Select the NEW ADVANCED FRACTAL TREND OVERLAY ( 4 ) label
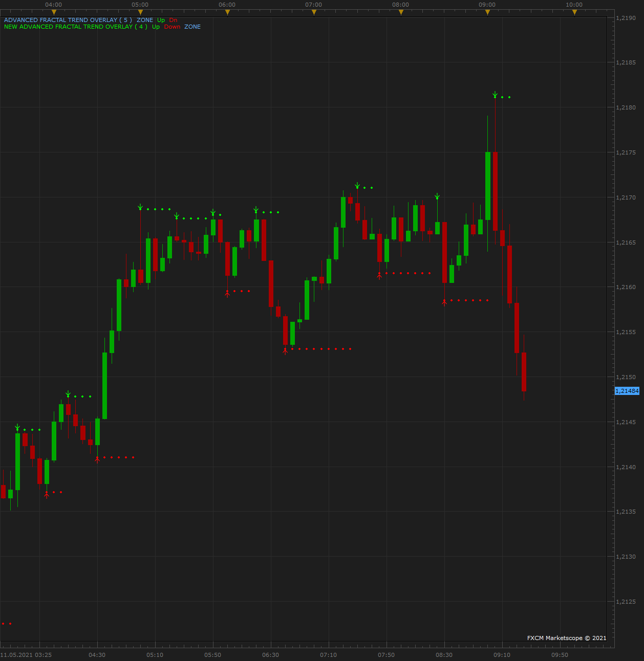The image size is (644, 661). [x=75, y=27]
